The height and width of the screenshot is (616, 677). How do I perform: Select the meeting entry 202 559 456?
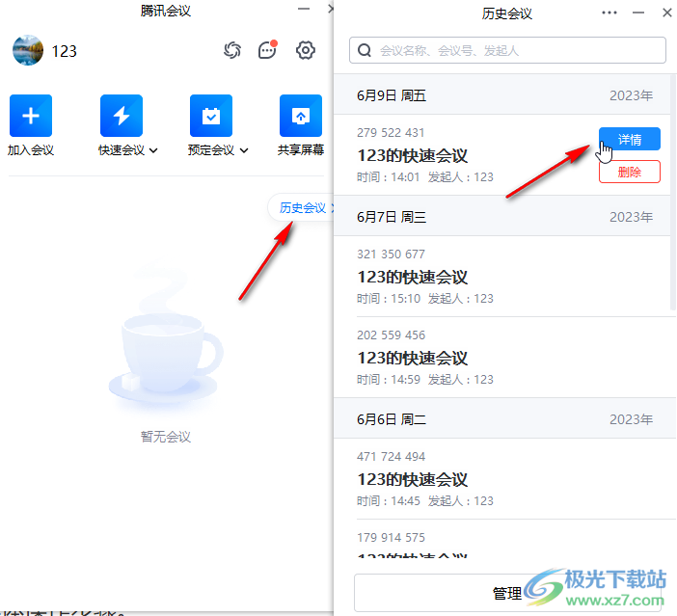(502, 358)
